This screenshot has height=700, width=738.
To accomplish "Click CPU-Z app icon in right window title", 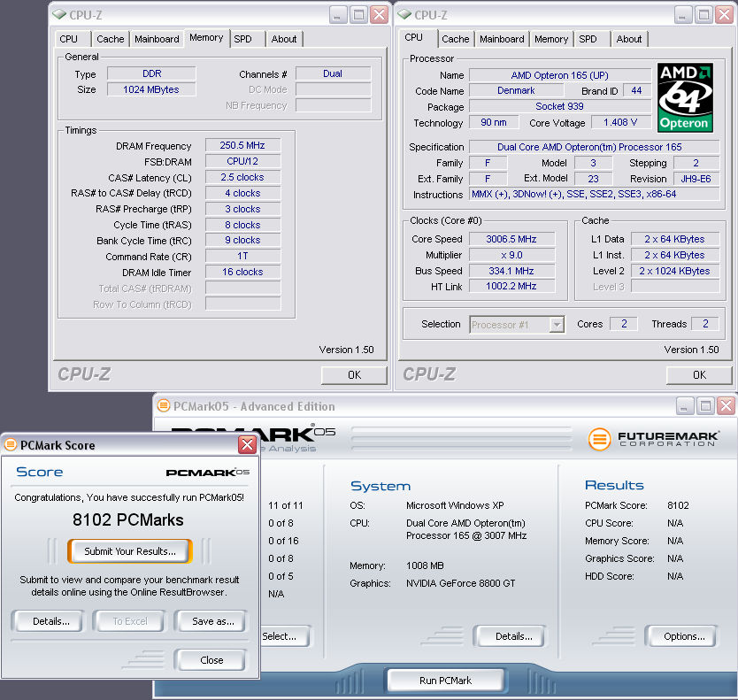I will click(404, 14).
